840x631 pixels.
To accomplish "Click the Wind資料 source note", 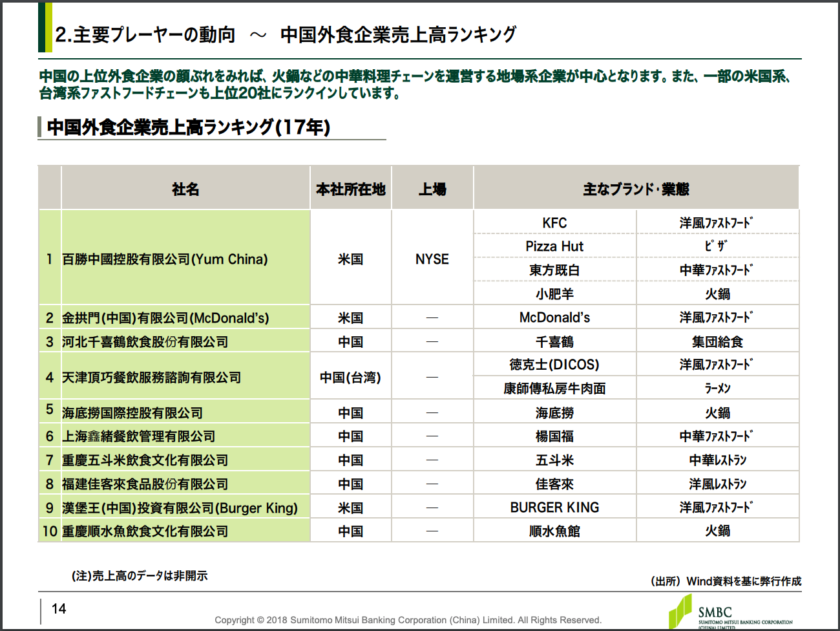I will pyautogui.click(x=726, y=581).
